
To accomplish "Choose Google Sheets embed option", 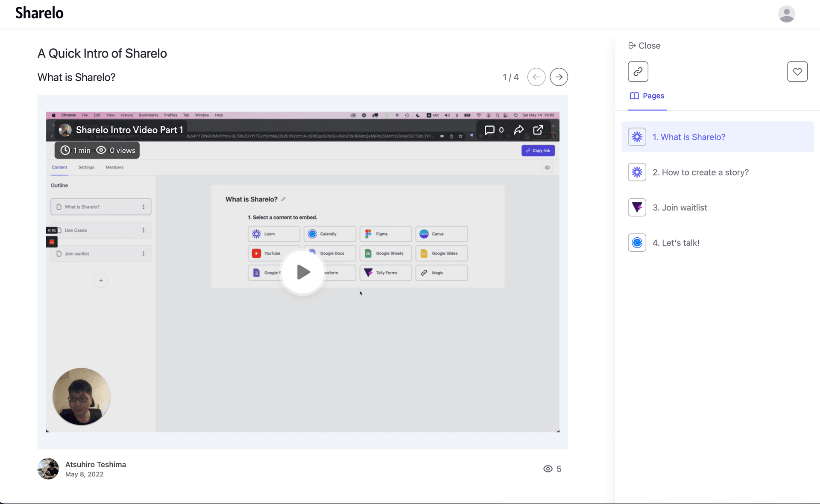I will pyautogui.click(x=386, y=253).
